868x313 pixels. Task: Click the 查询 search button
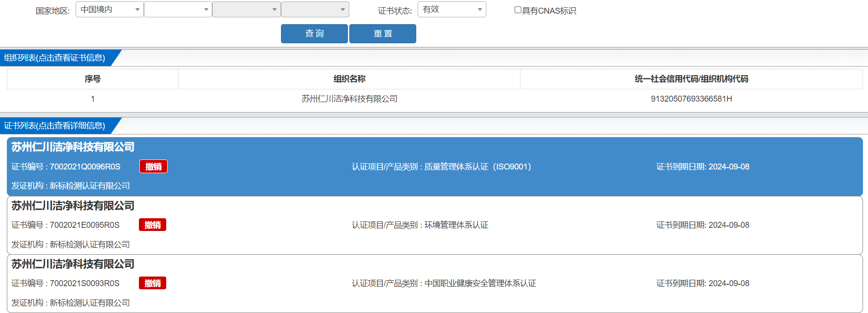[314, 34]
